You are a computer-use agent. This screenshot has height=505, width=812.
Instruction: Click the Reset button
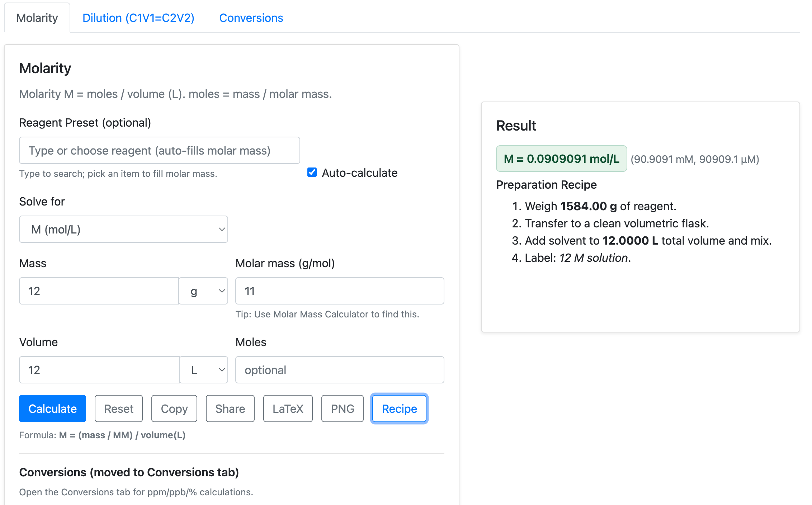tap(119, 409)
